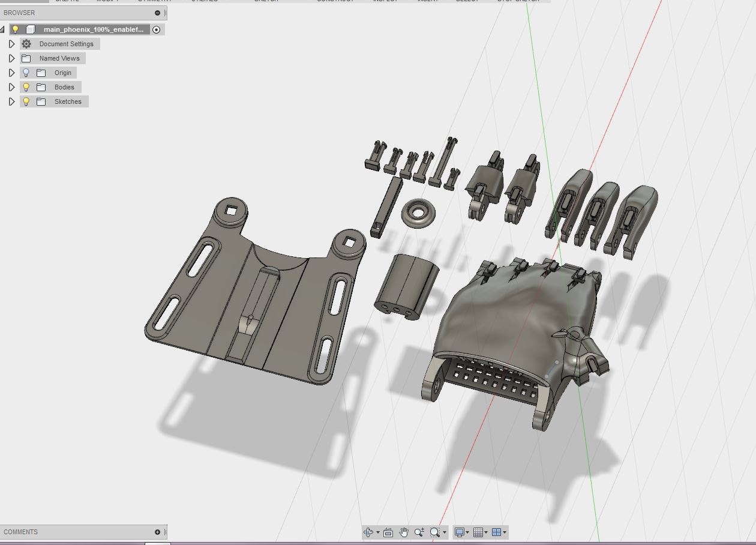Click the BROWSER panel header title

point(19,13)
